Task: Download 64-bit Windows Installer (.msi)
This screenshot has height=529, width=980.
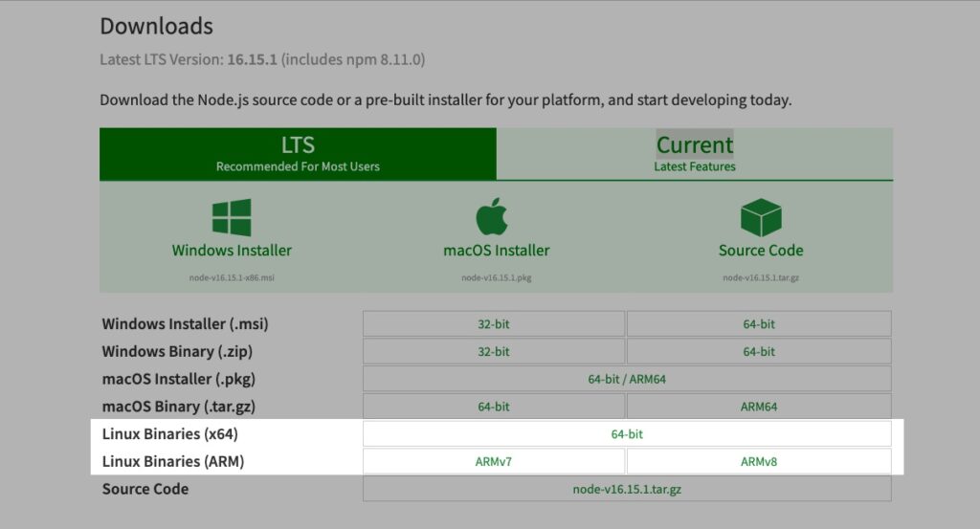Action: point(759,324)
